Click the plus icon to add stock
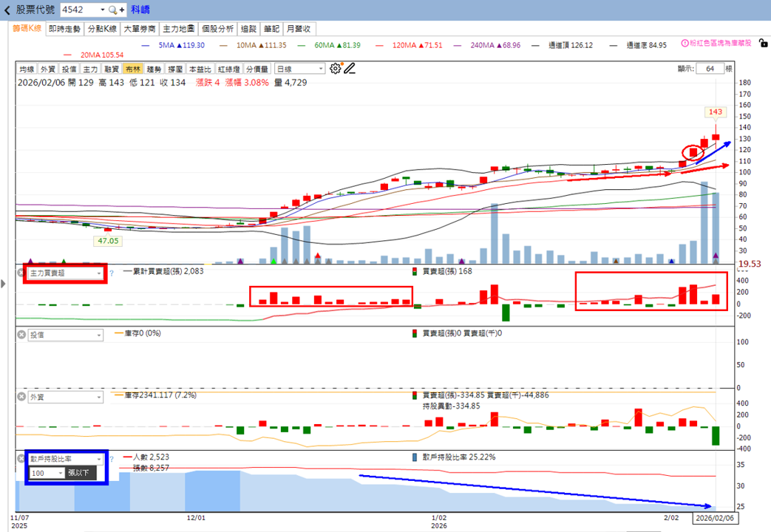 tap(121, 10)
